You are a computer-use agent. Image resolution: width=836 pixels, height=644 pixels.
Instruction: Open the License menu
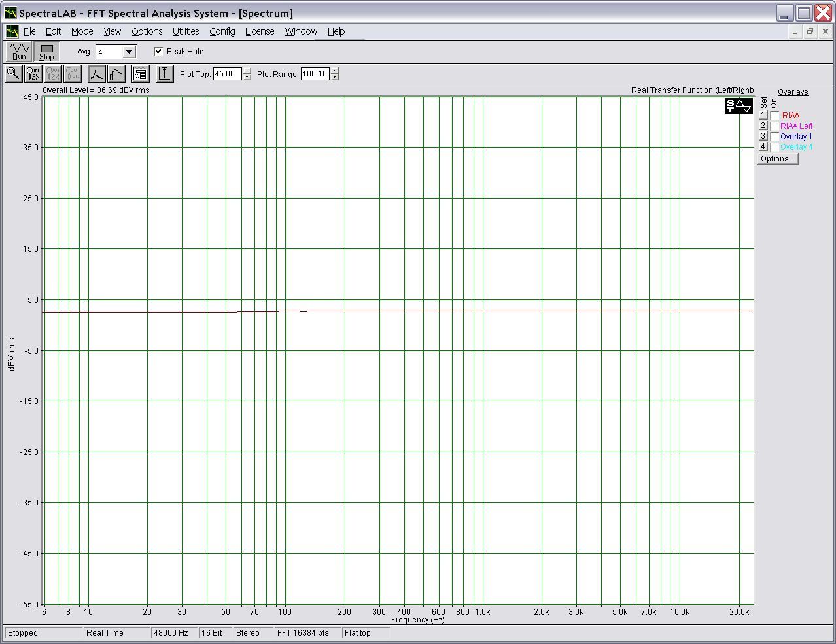(x=260, y=31)
